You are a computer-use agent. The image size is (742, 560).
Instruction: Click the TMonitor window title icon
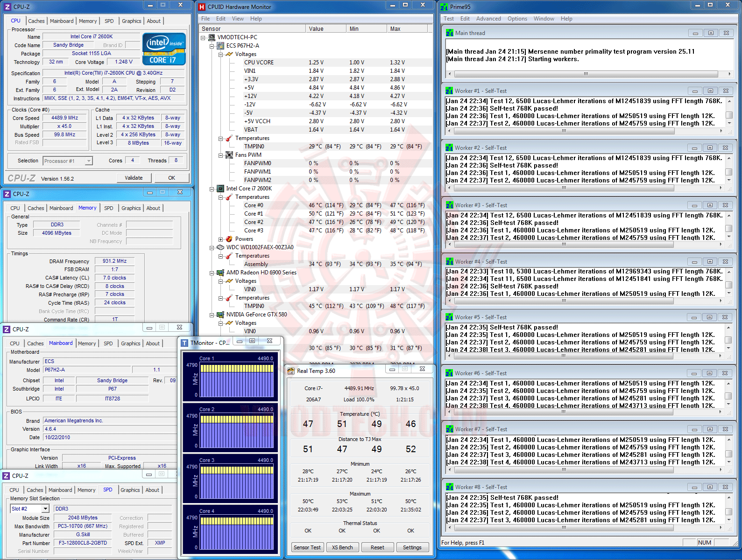(184, 343)
